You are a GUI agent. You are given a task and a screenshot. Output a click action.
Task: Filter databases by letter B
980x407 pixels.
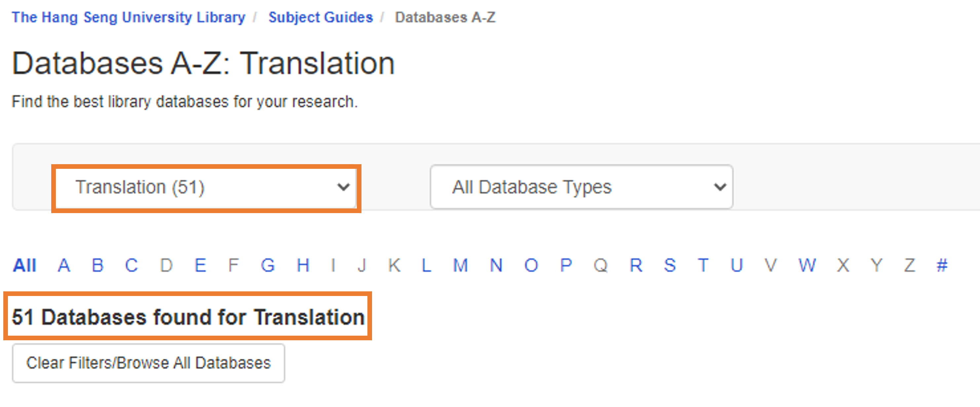click(98, 266)
